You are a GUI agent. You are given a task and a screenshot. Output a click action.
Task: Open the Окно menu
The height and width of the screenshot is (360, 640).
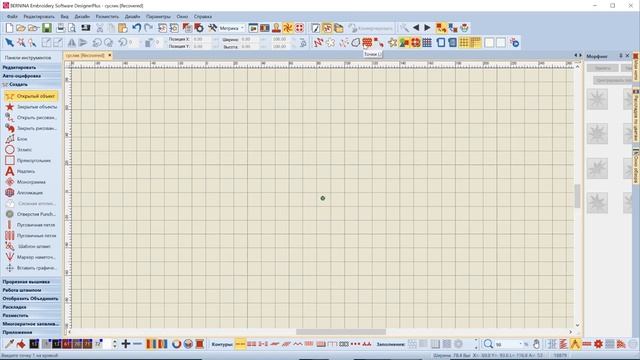[182, 17]
